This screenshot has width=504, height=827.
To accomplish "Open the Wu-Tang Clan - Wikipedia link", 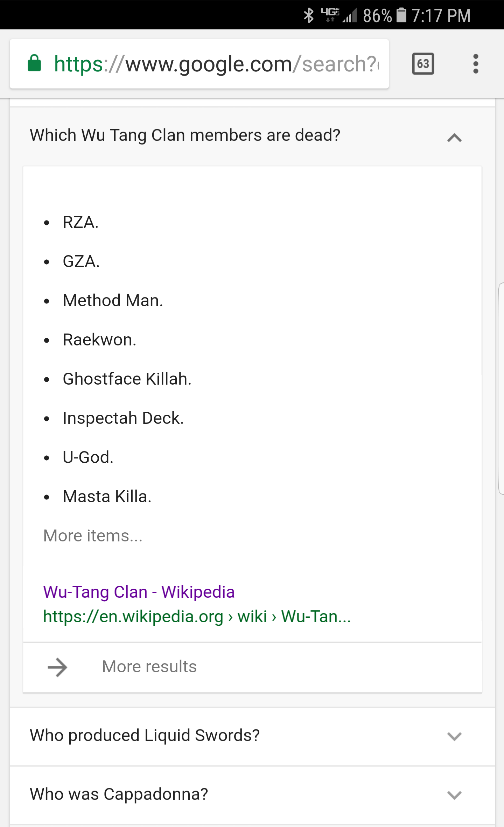I will tap(139, 592).
